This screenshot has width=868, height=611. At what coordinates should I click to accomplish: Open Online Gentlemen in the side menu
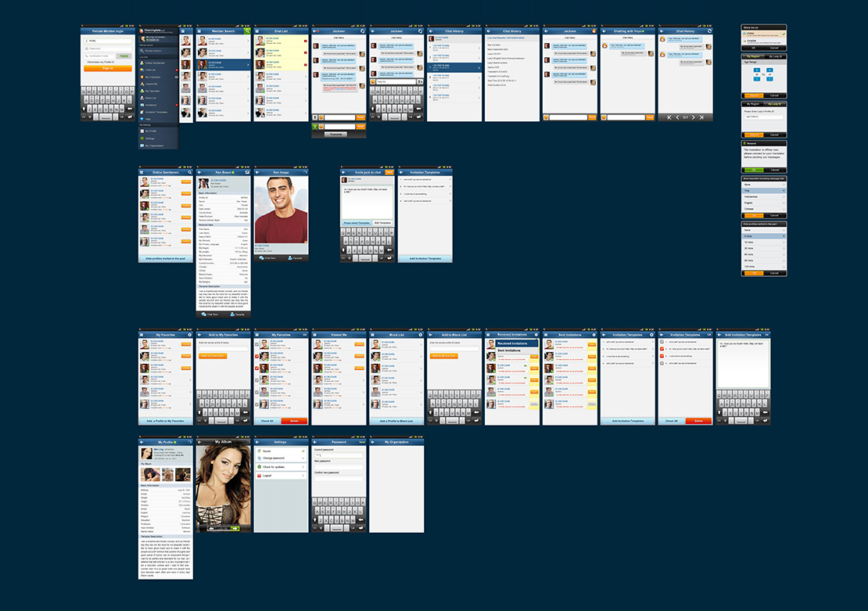(158, 63)
